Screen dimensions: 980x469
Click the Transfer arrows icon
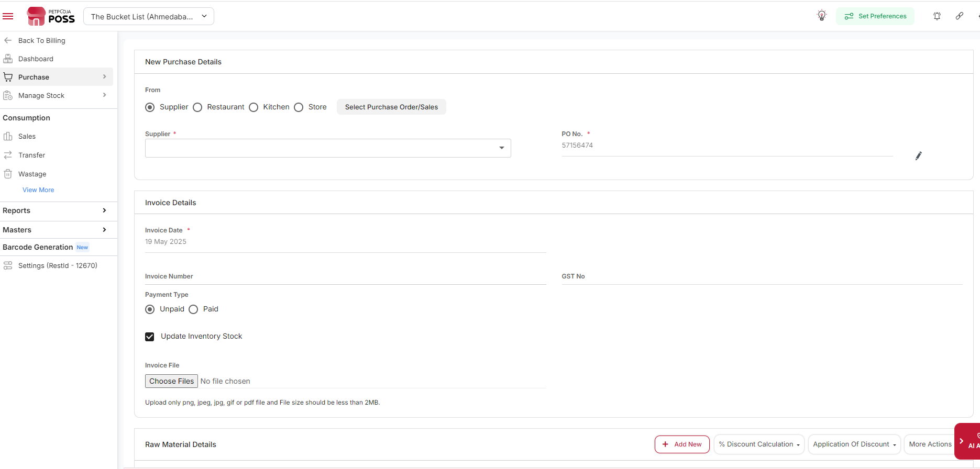coord(8,155)
